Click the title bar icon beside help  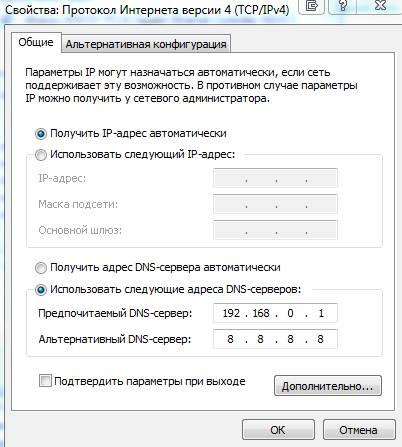(x=311, y=6)
